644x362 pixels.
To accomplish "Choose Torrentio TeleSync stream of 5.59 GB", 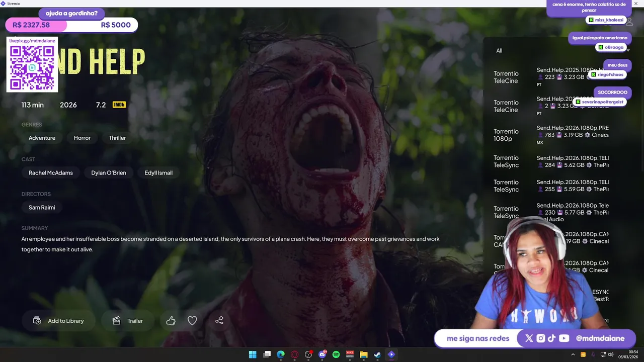I will click(x=551, y=186).
